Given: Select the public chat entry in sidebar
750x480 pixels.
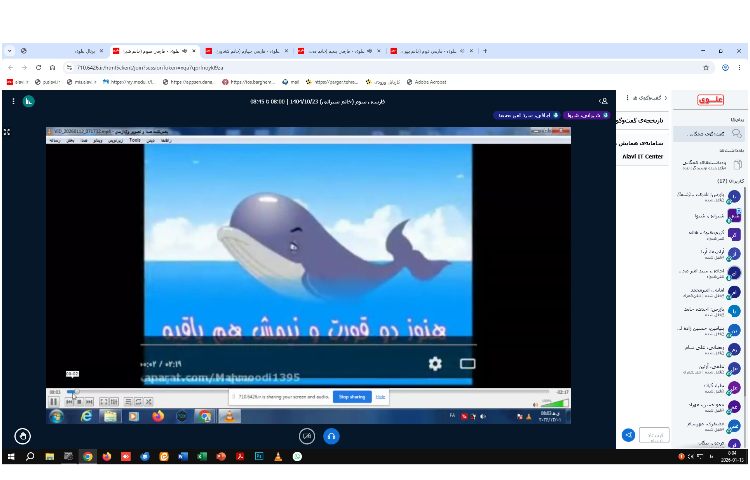Looking at the screenshot, I should [708, 132].
